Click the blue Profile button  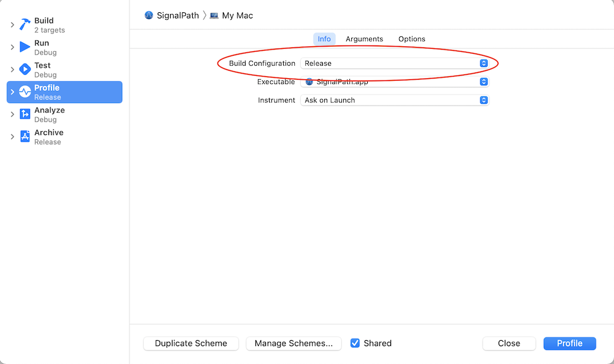[569, 344]
